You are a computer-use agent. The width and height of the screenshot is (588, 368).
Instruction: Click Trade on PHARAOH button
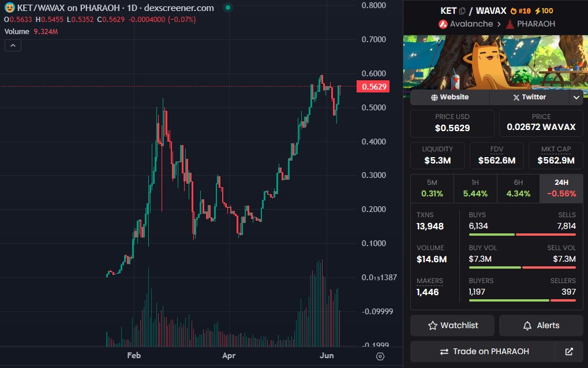coord(482,351)
